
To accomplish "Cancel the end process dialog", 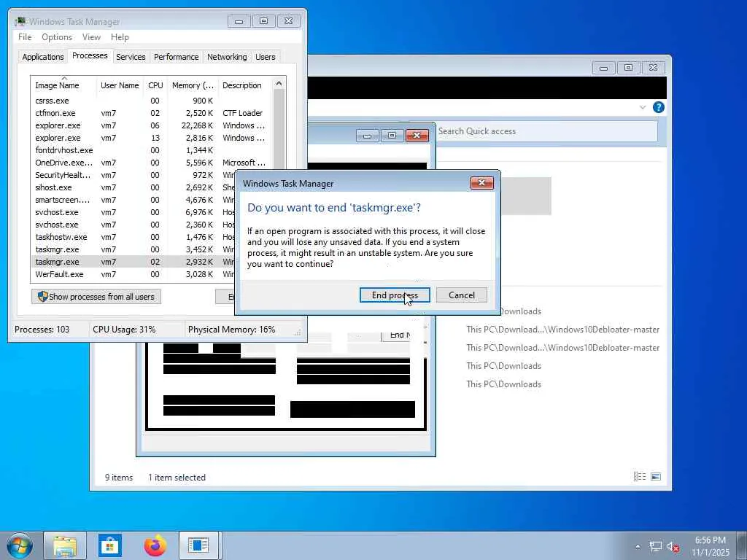I will (x=462, y=295).
